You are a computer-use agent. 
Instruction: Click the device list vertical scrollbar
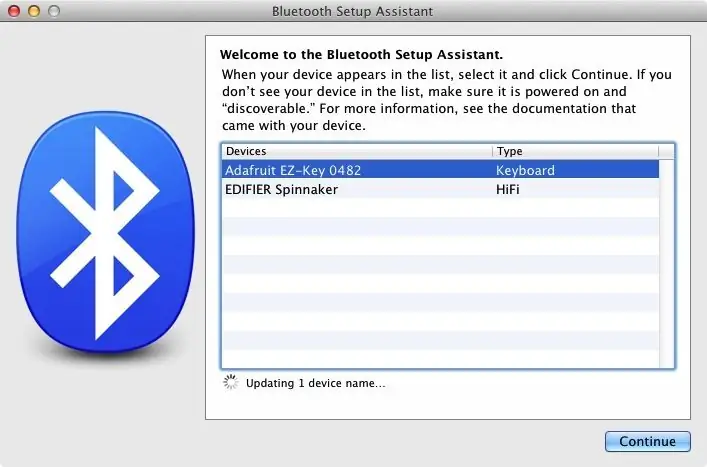666,263
